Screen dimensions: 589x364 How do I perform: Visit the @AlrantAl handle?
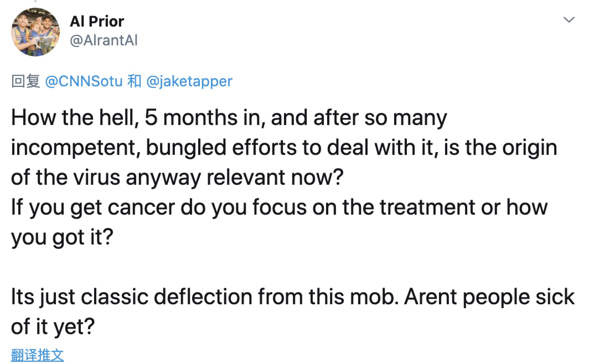104,40
